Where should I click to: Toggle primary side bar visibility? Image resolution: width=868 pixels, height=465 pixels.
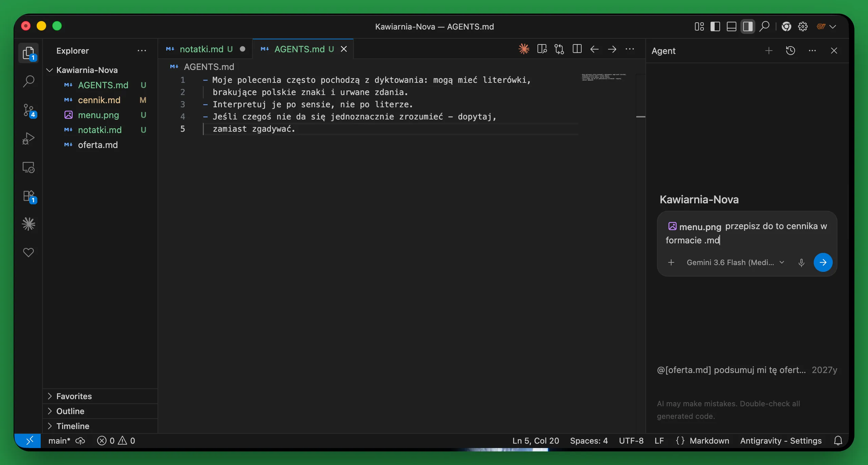(715, 26)
